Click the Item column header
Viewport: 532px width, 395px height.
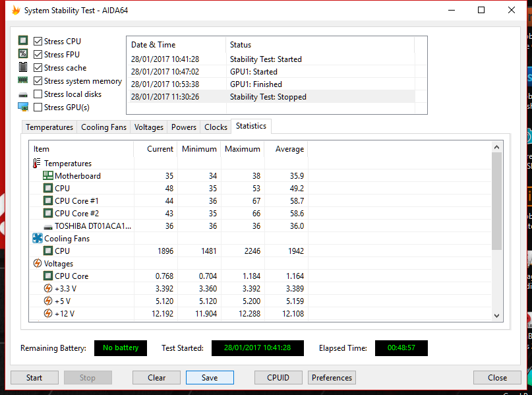pyautogui.click(x=82, y=149)
